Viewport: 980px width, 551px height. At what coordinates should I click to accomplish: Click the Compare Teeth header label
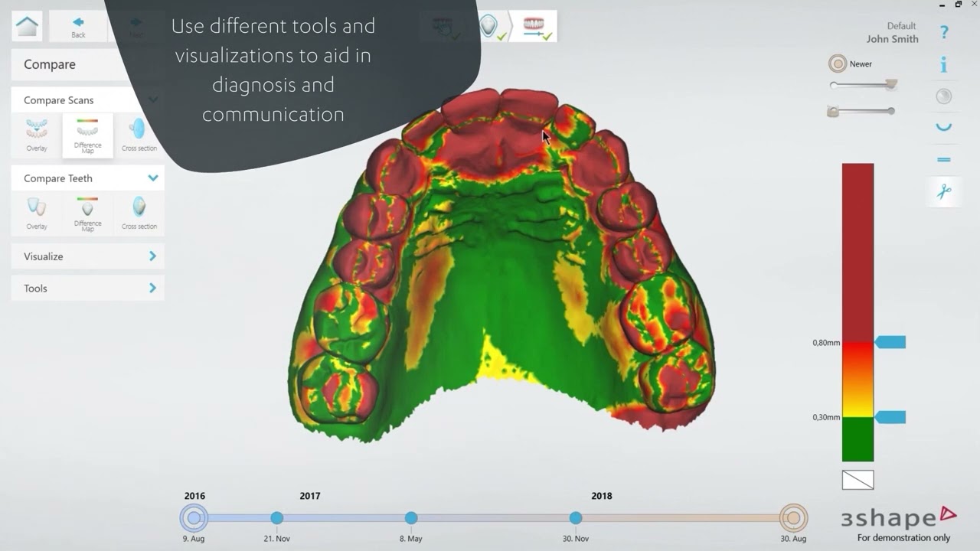click(58, 178)
